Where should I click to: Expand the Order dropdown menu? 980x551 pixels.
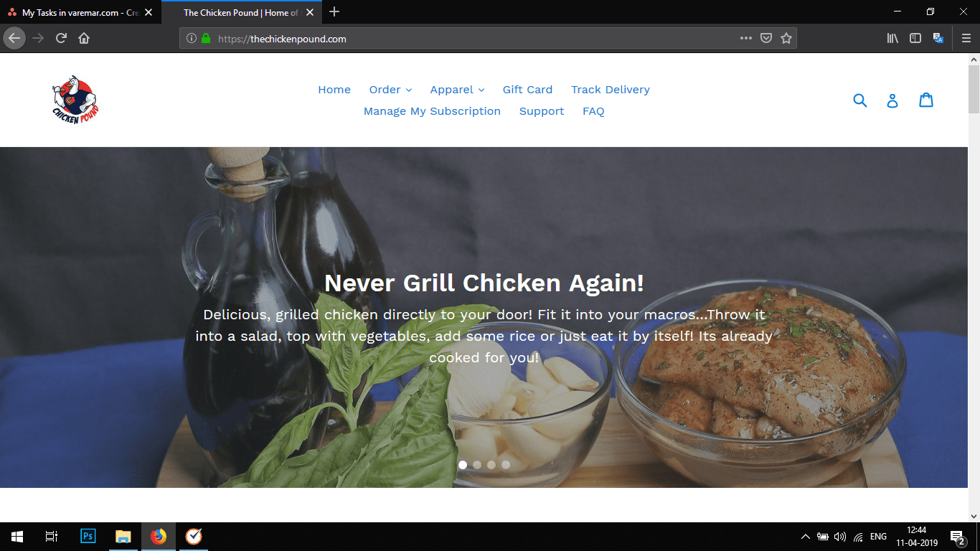tap(390, 90)
